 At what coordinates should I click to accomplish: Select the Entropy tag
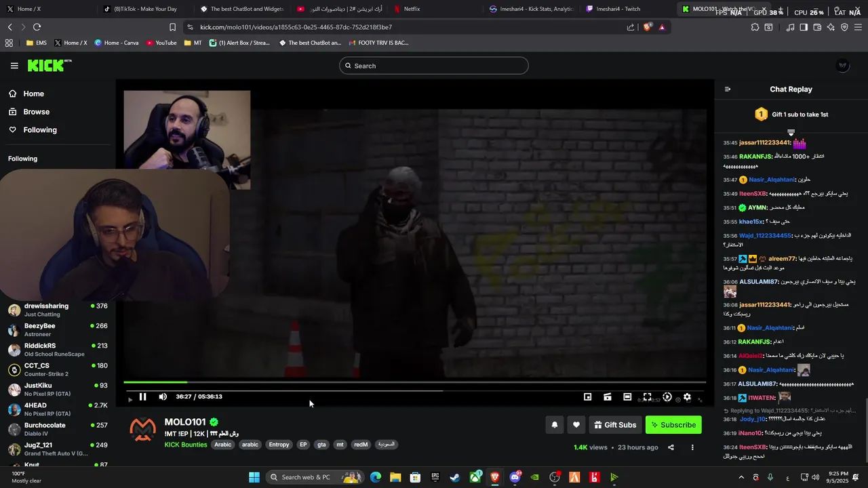pyautogui.click(x=279, y=445)
